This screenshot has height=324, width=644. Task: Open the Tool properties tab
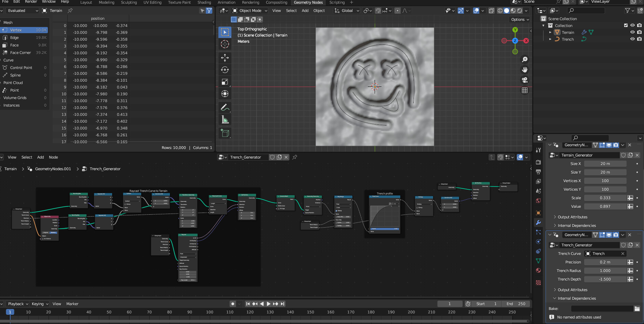538,150
